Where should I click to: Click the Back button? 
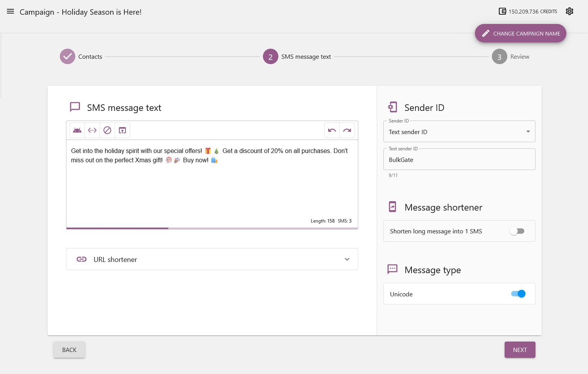point(69,350)
